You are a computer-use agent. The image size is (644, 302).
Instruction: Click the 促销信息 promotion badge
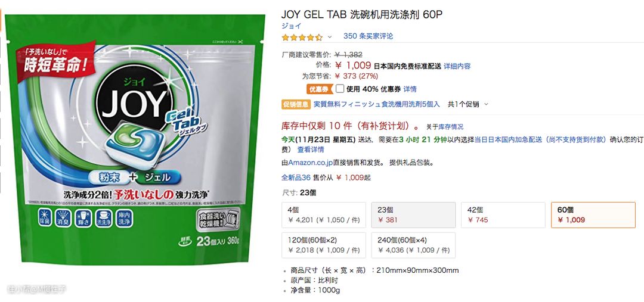point(296,104)
